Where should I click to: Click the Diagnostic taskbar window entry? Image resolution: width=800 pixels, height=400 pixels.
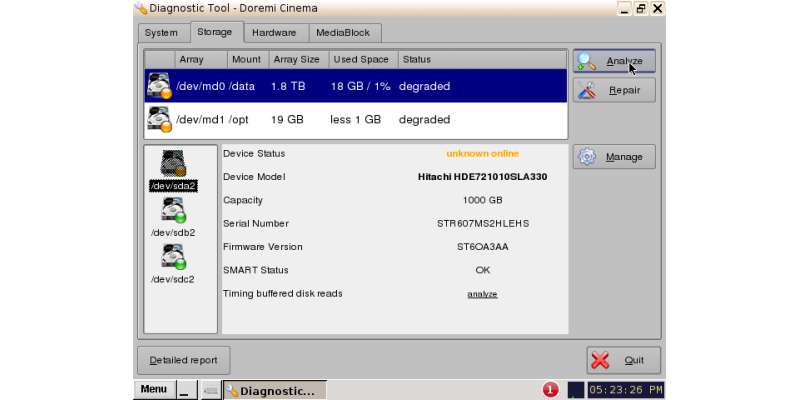click(x=274, y=391)
